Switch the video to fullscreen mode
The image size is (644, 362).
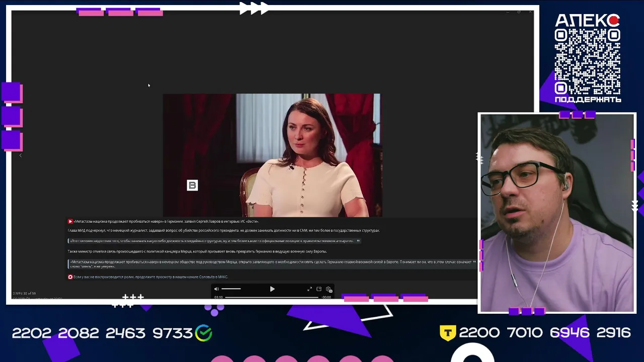pyautogui.click(x=309, y=289)
